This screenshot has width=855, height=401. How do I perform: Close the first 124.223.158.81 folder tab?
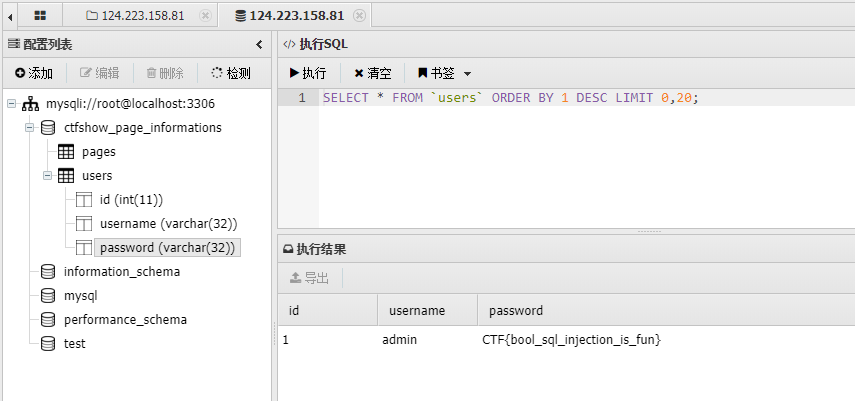205,16
